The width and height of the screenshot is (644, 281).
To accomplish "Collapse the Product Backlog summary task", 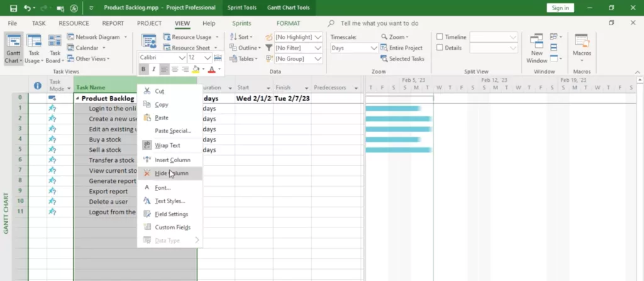I will click(77, 99).
